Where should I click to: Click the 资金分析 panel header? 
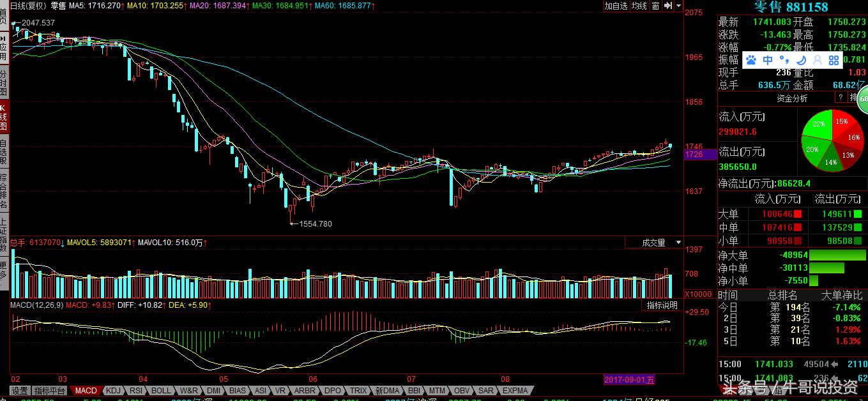pos(792,98)
